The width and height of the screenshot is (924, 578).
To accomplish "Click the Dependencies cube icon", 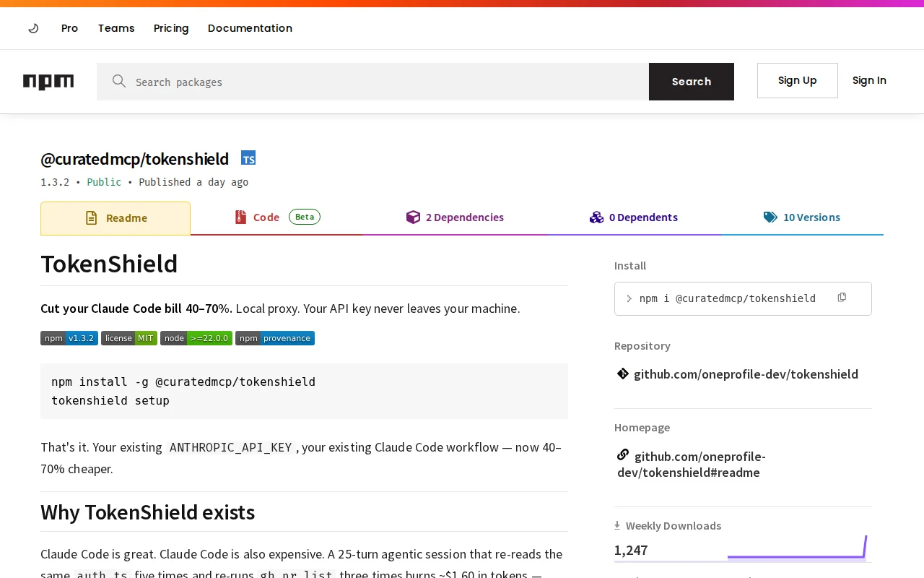I will 413,217.
